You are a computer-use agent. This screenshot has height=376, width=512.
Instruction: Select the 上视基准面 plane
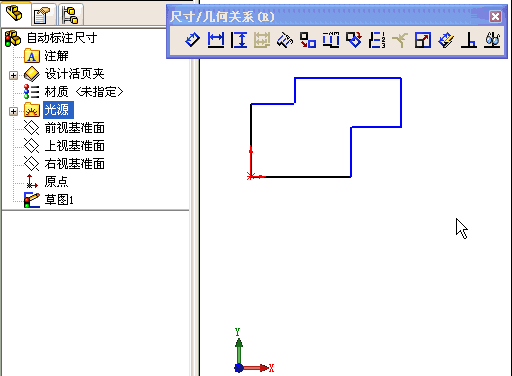pyautogui.click(x=64, y=146)
